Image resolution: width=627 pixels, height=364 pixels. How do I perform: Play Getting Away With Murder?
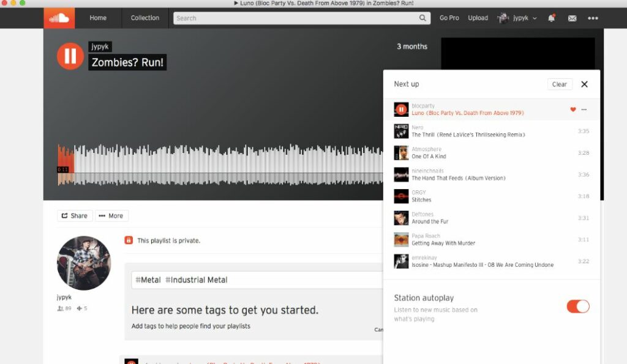[443, 243]
